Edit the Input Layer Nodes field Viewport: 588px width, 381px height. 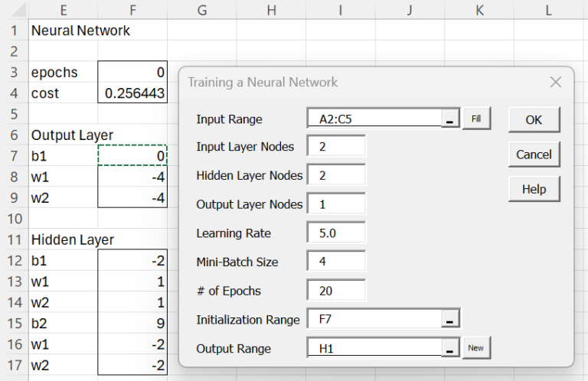[x=336, y=147]
